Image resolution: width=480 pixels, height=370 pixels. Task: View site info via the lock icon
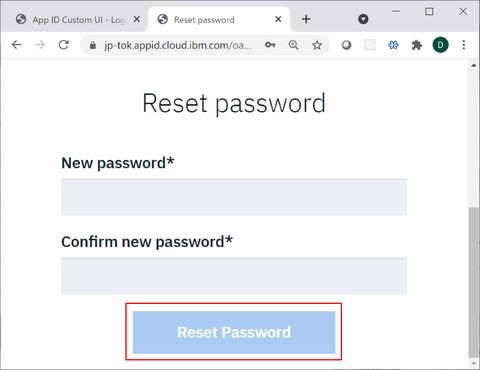(x=93, y=45)
